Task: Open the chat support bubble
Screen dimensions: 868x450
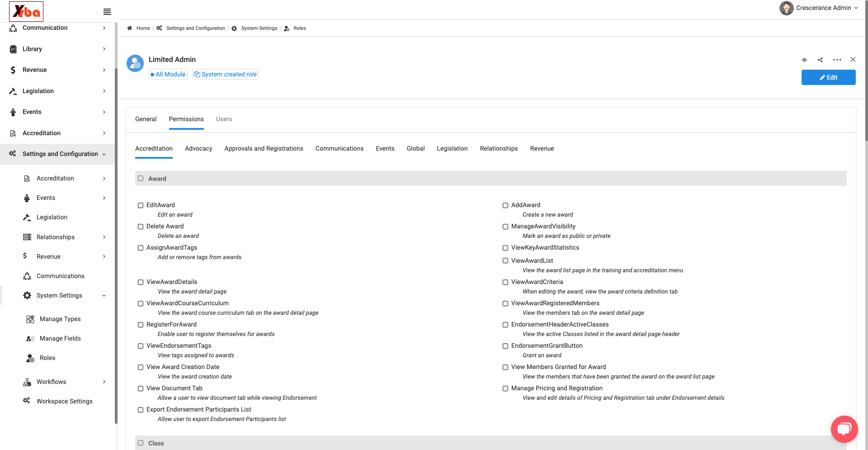Action: pyautogui.click(x=844, y=429)
